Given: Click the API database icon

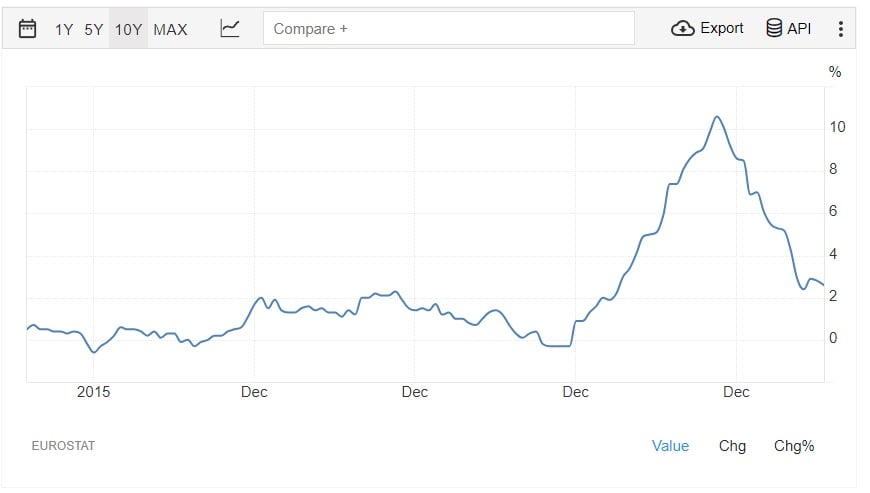Looking at the screenshot, I should coord(774,29).
